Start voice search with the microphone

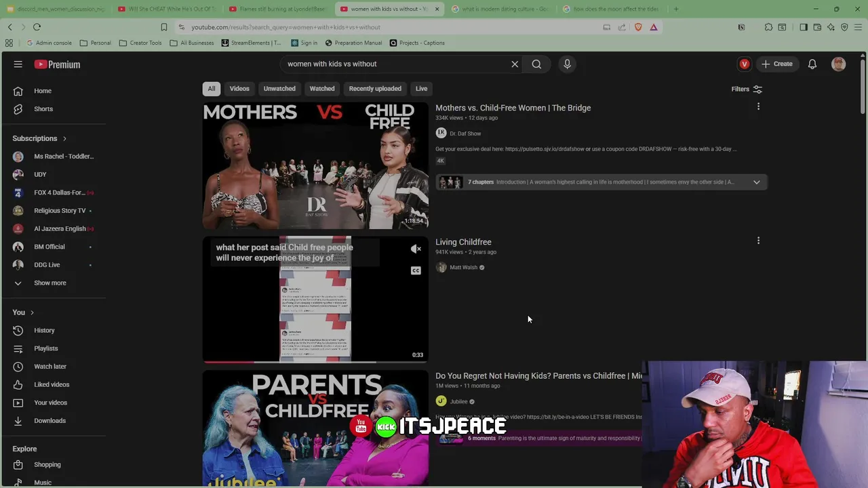tap(568, 64)
